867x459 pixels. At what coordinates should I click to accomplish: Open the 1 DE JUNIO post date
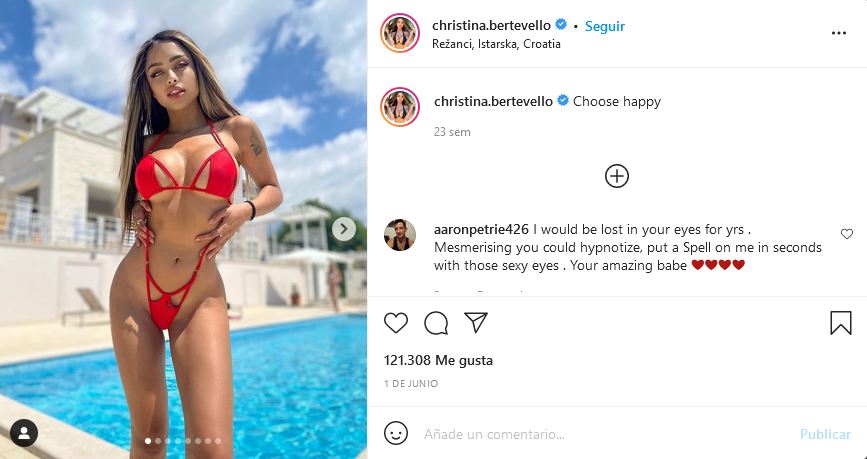click(x=411, y=383)
